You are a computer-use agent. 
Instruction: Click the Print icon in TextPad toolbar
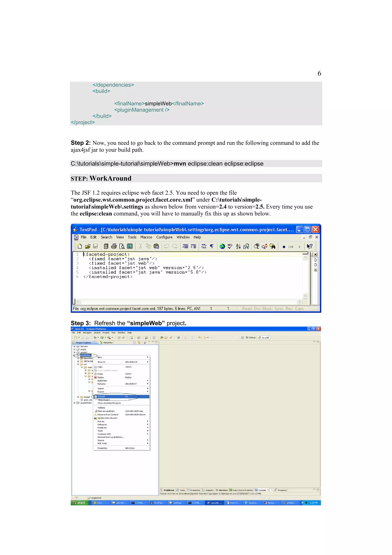point(114,246)
